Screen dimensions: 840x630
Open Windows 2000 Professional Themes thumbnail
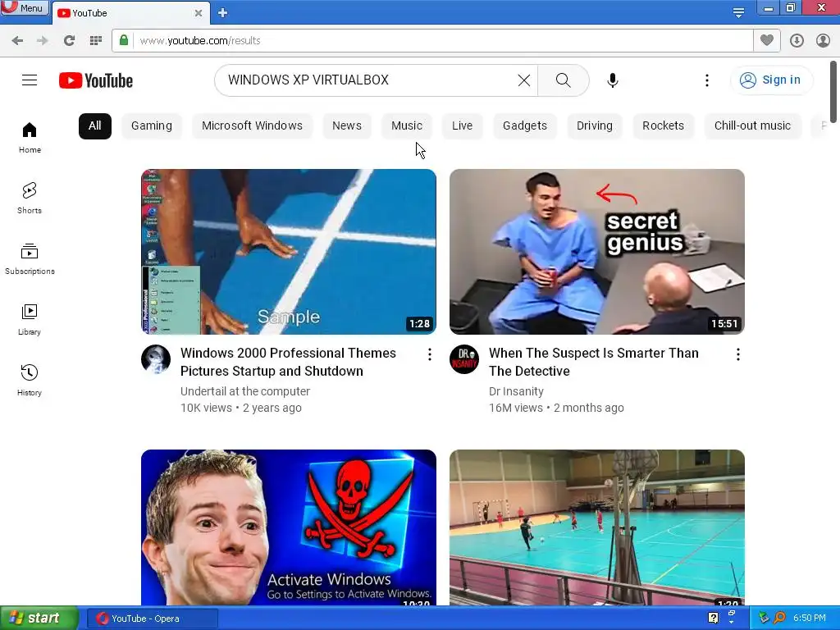click(x=288, y=252)
